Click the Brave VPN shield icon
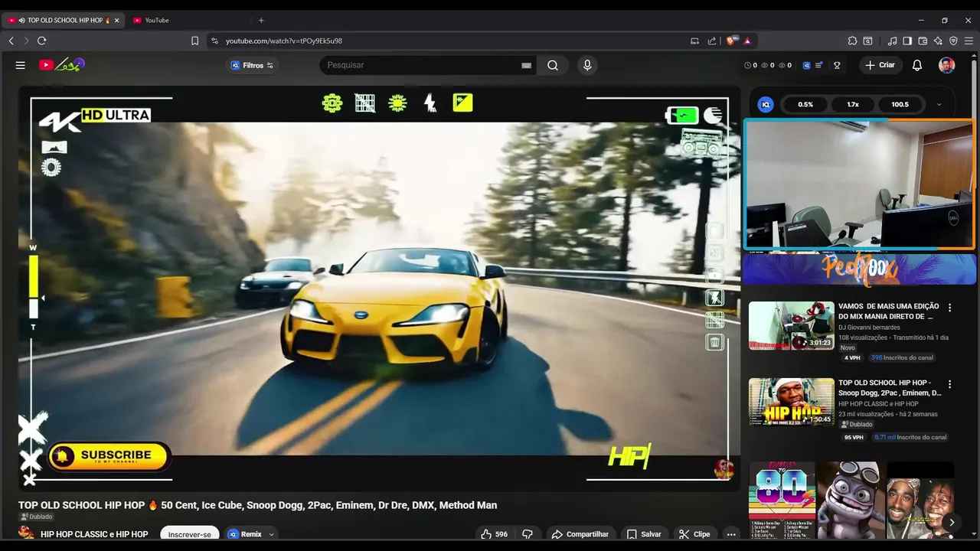 coord(953,41)
